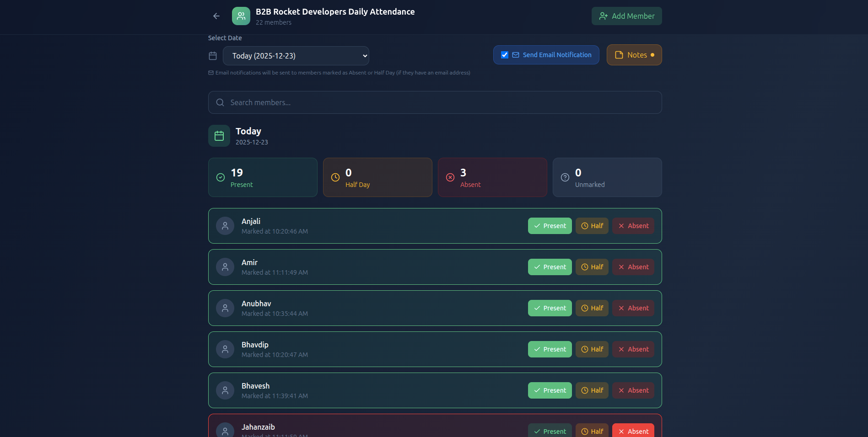Click the calendar icon beside the date dropdown
868x437 pixels.
[x=212, y=55]
